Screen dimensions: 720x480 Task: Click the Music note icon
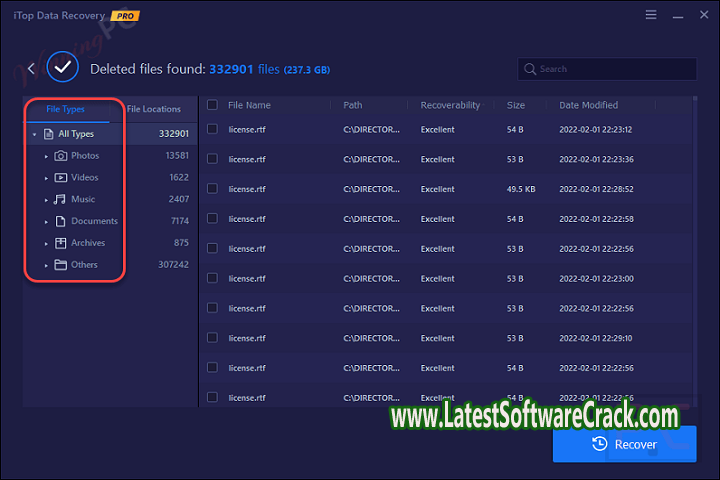(61, 200)
